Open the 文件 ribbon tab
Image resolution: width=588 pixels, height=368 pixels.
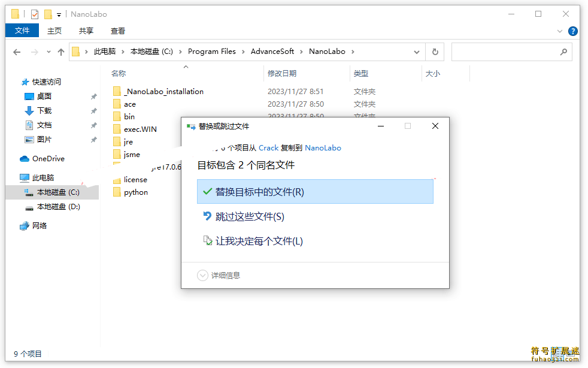(22, 31)
